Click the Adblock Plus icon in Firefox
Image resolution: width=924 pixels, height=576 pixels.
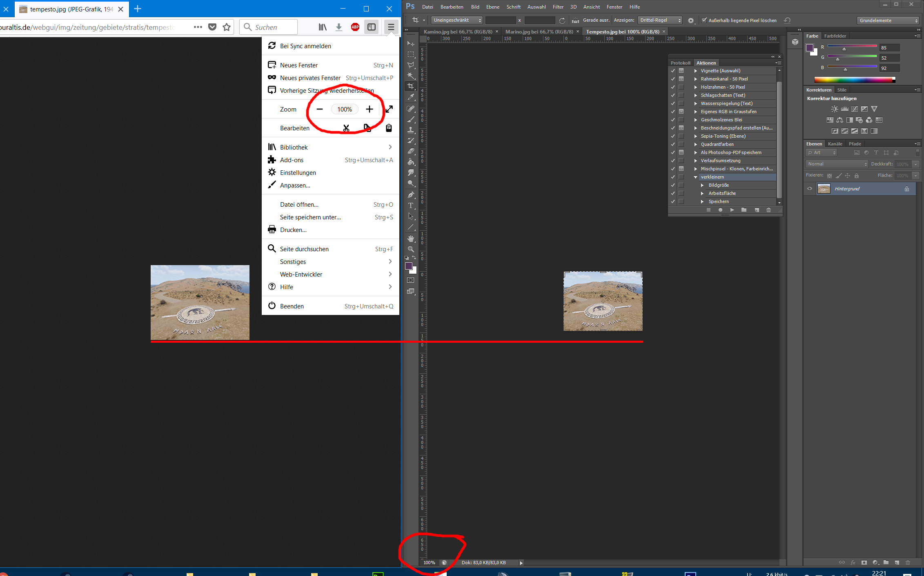[x=355, y=27]
